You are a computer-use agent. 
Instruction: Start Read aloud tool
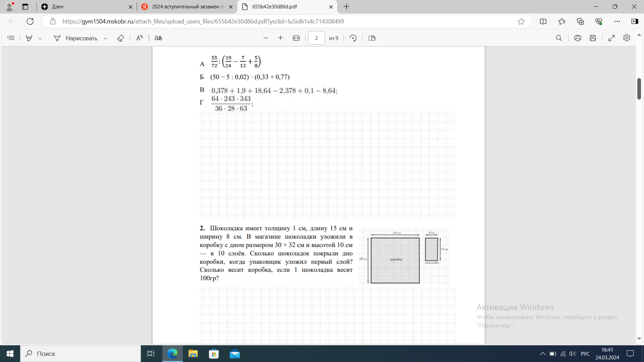(x=139, y=38)
